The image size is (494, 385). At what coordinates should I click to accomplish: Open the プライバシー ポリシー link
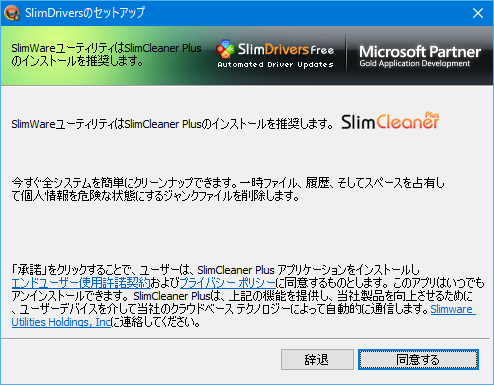[228, 283]
